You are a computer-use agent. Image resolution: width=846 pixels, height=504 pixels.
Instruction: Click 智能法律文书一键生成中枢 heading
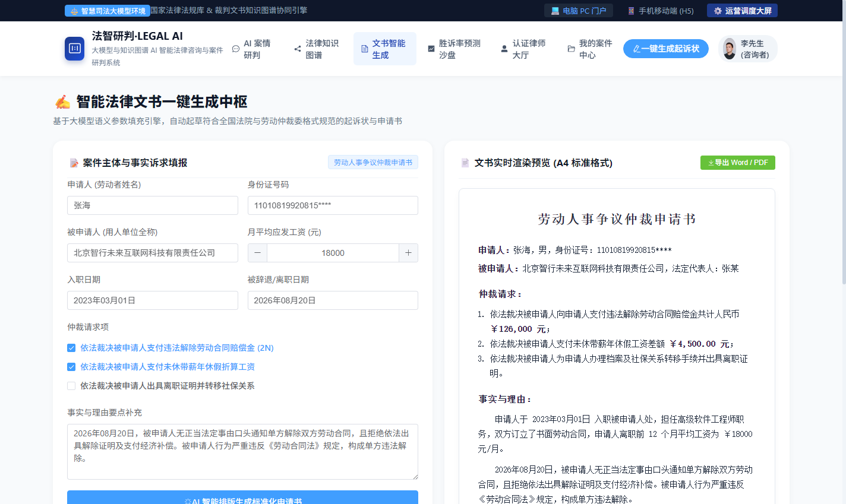click(162, 102)
